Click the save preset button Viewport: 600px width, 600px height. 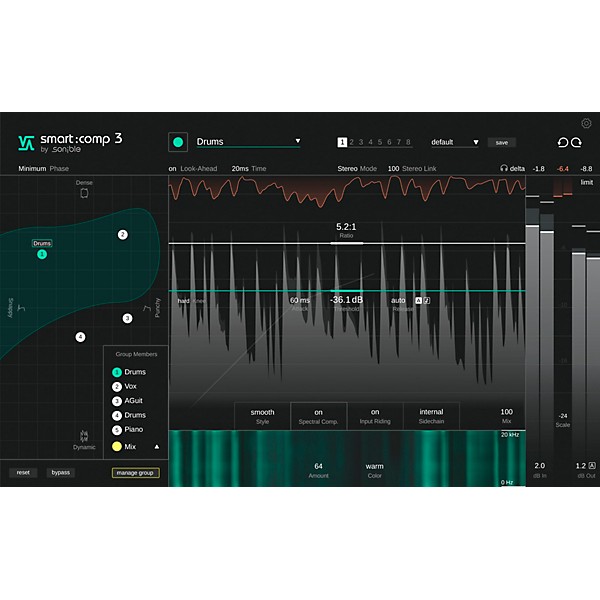(502, 143)
